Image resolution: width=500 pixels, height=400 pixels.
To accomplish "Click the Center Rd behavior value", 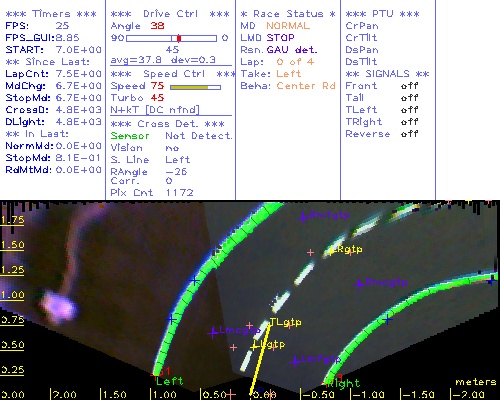I will [306, 86].
